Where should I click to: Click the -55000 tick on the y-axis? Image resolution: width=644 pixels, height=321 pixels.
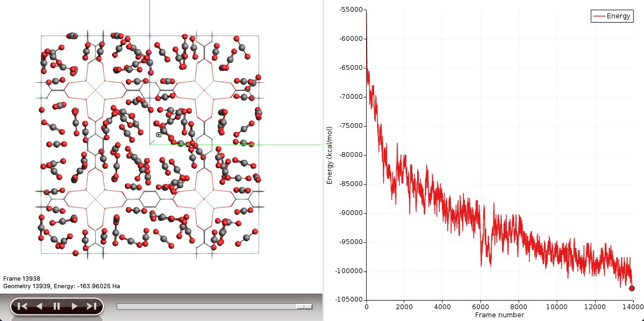point(351,10)
